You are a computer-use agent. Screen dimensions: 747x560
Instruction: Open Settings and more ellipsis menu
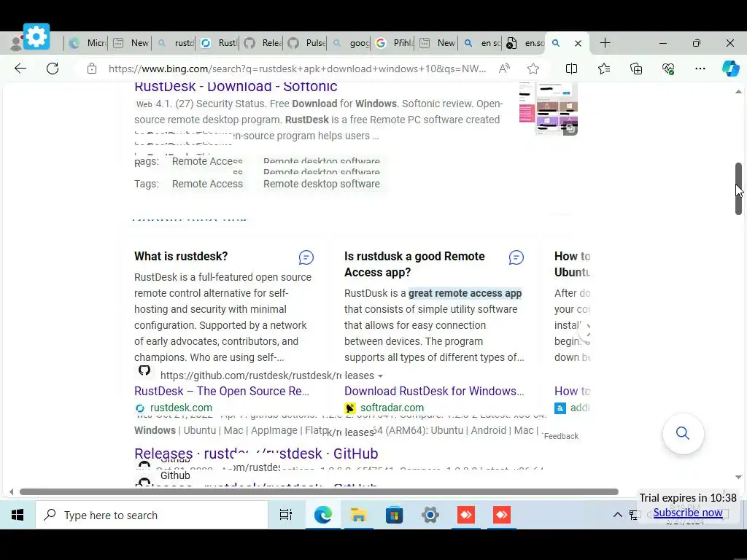[x=700, y=69]
